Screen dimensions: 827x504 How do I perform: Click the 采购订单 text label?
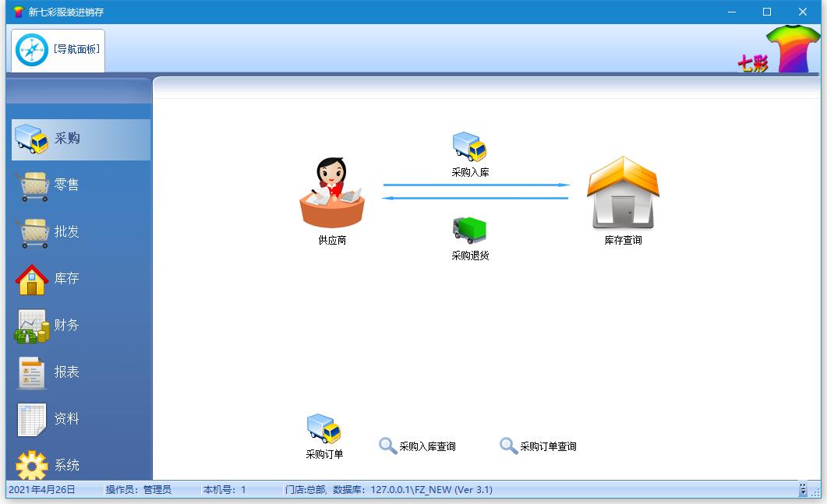click(x=324, y=454)
